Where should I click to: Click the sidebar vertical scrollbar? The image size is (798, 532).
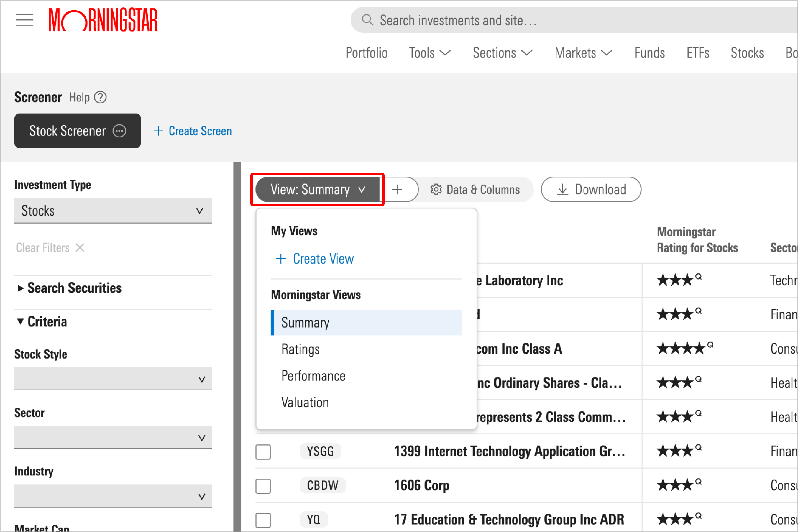tap(237, 347)
